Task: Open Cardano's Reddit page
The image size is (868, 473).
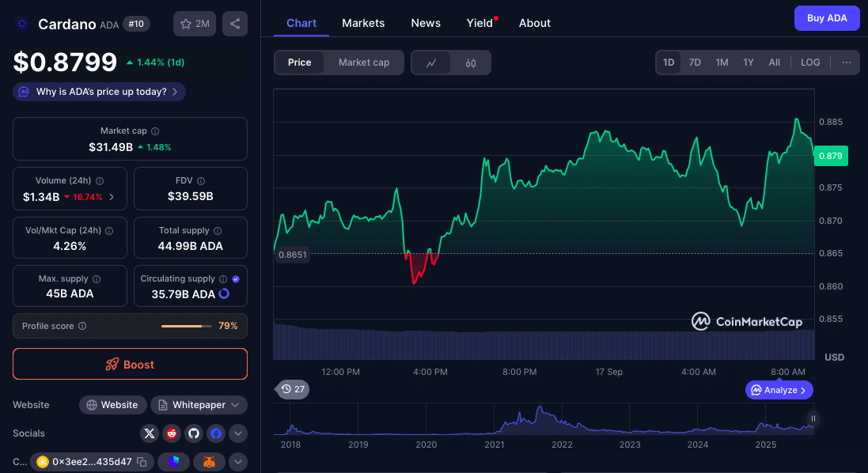Action: 172,433
